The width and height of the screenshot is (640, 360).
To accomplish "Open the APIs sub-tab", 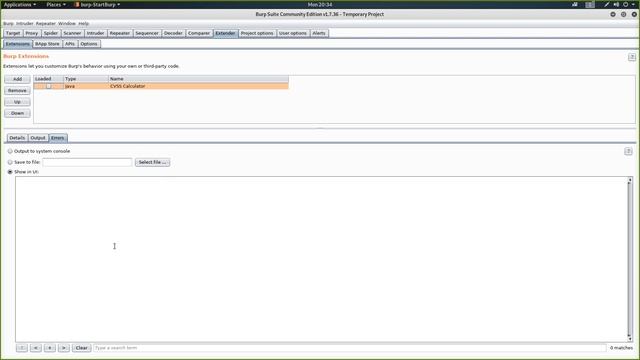I will (x=70, y=44).
